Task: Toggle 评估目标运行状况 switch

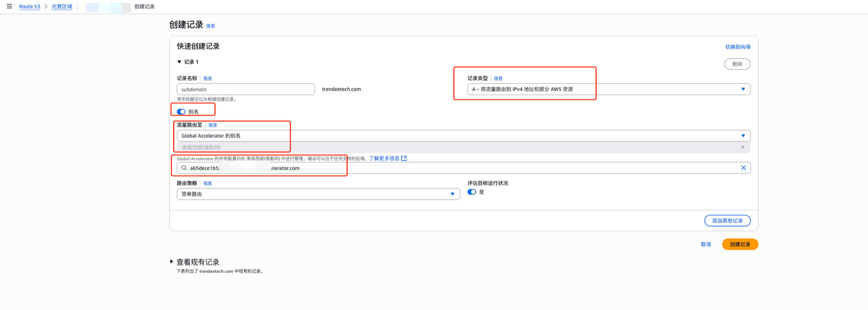Action: (x=472, y=192)
